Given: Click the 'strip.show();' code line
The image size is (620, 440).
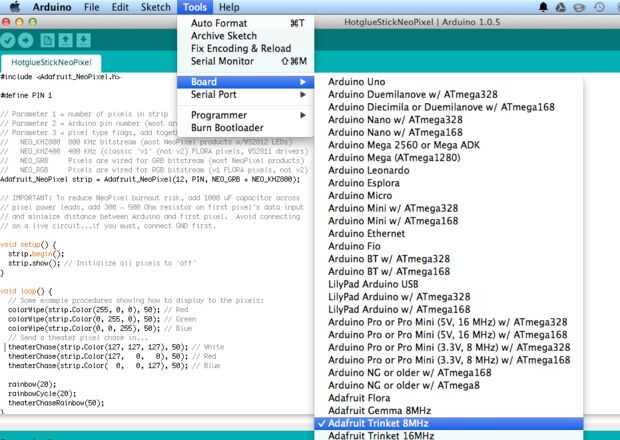Looking at the screenshot, I should (34, 263).
